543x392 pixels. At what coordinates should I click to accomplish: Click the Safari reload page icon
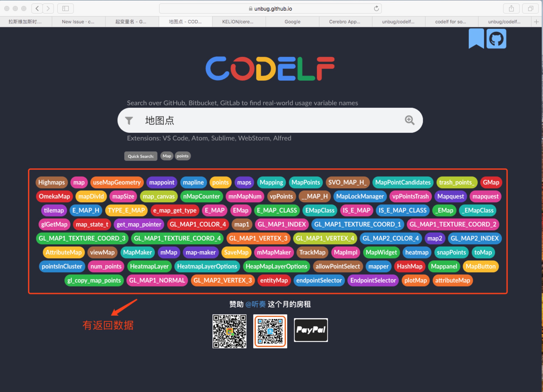376,9
